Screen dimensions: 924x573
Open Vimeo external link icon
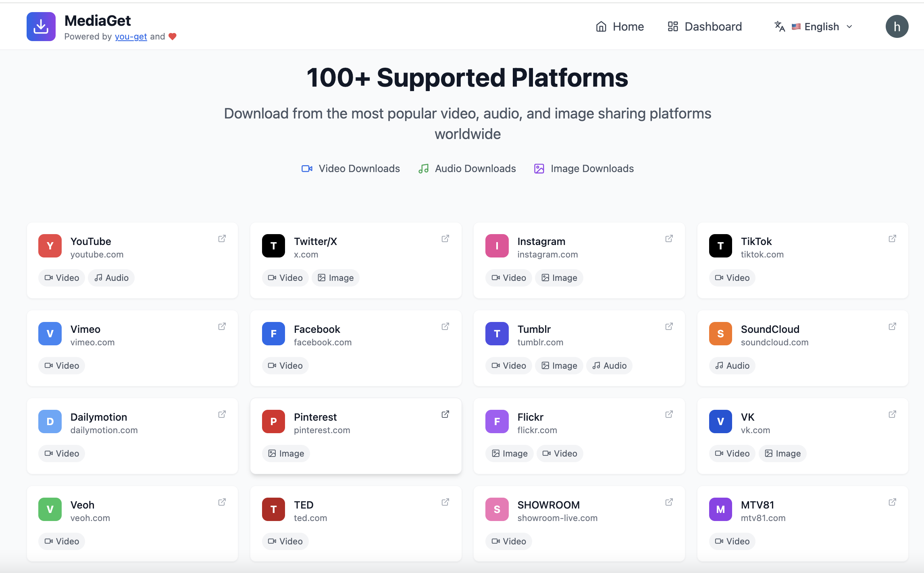222,326
